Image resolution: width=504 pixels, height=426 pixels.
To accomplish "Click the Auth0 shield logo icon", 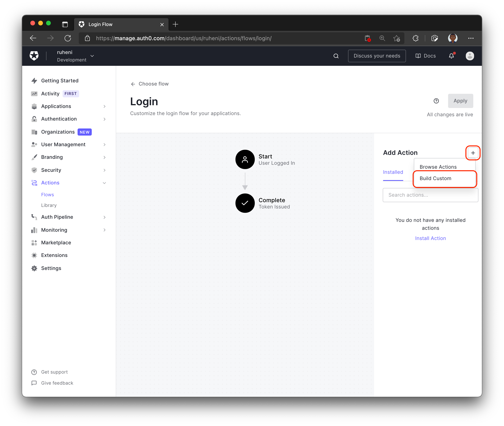I will click(x=34, y=55).
